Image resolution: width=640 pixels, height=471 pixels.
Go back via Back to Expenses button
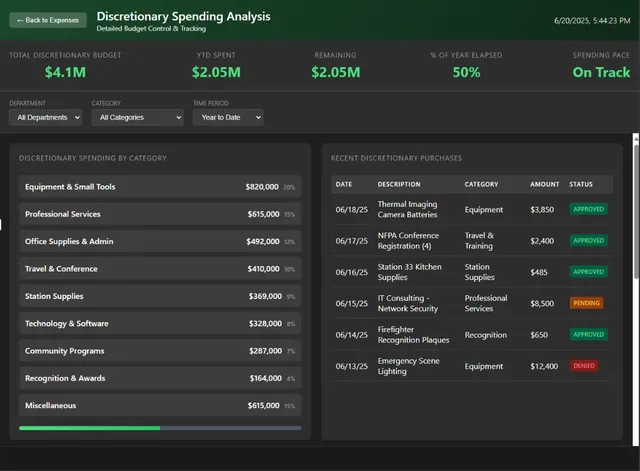click(48, 20)
